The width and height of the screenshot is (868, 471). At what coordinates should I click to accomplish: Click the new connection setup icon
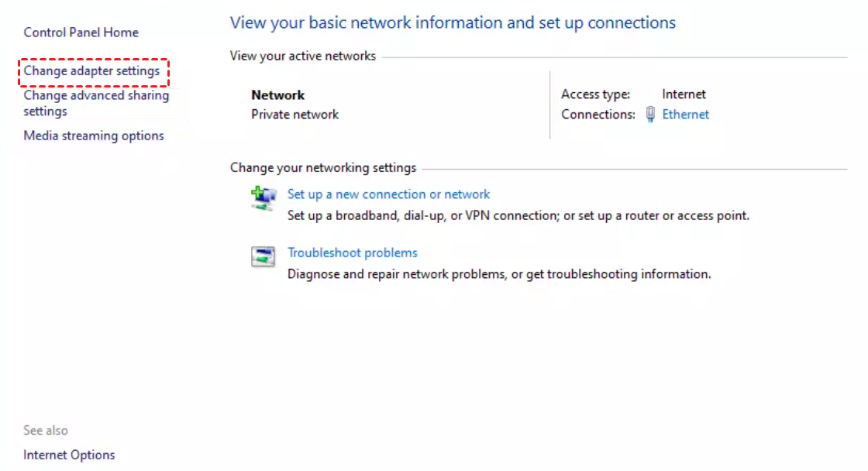pyautogui.click(x=263, y=198)
